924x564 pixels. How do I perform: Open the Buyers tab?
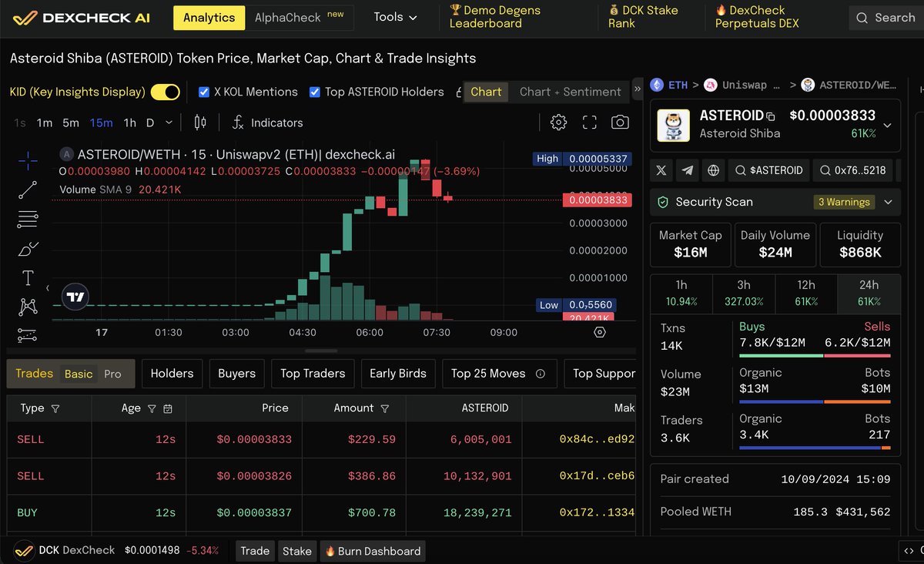coord(236,374)
